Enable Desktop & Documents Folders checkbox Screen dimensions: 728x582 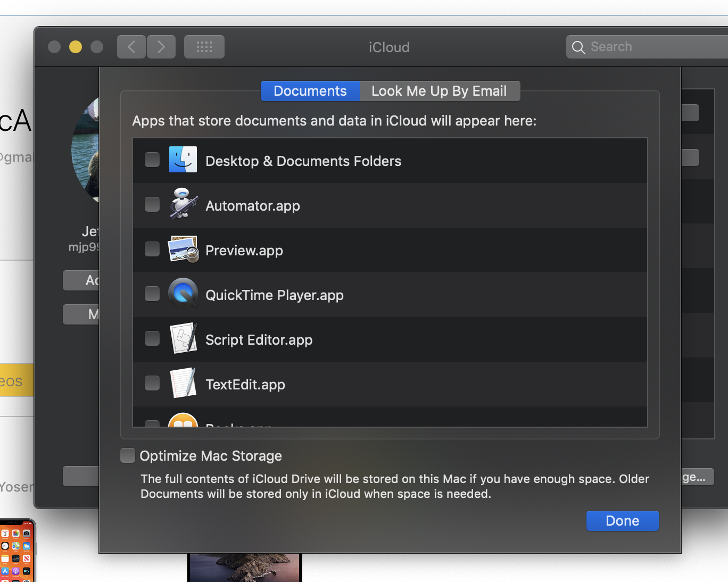[x=152, y=160]
